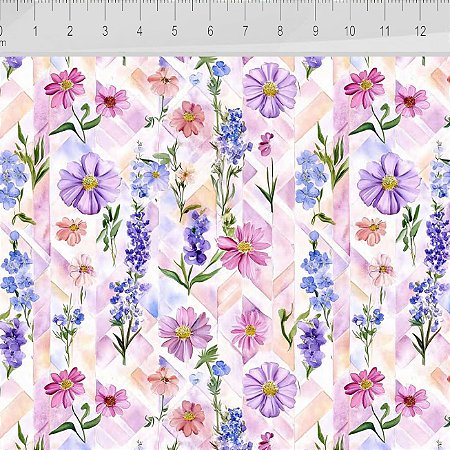Click the number 5 on the ruler

point(174,31)
